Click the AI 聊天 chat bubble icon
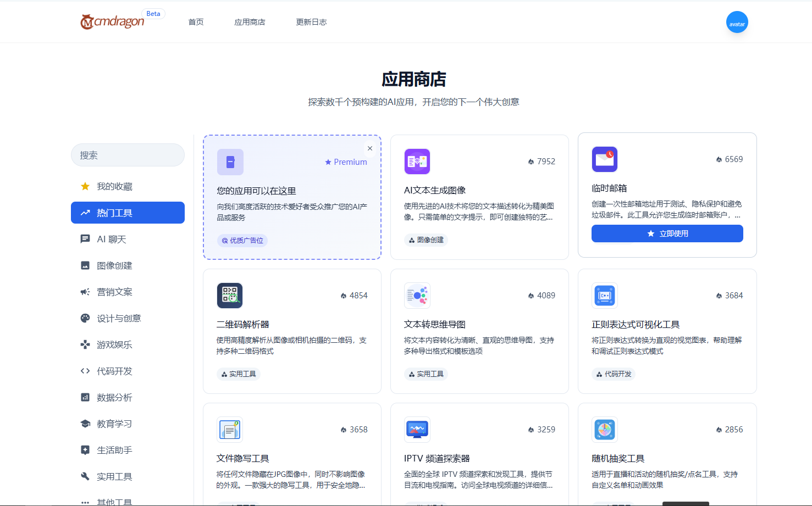This screenshot has width=812, height=506. click(x=85, y=239)
